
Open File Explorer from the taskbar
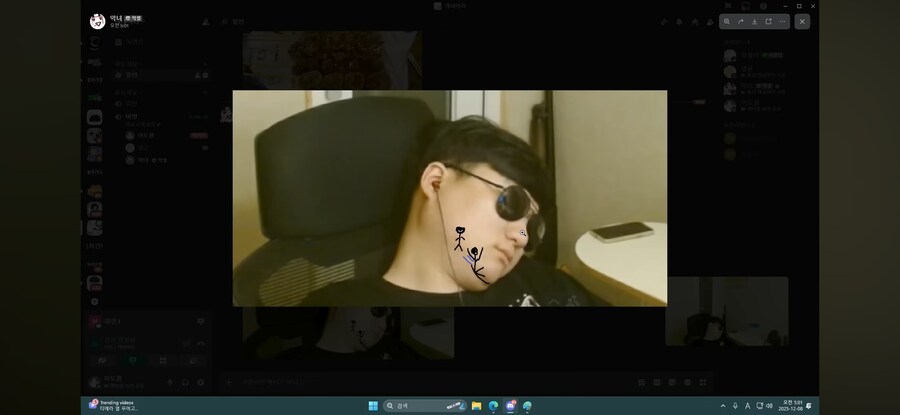click(476, 406)
